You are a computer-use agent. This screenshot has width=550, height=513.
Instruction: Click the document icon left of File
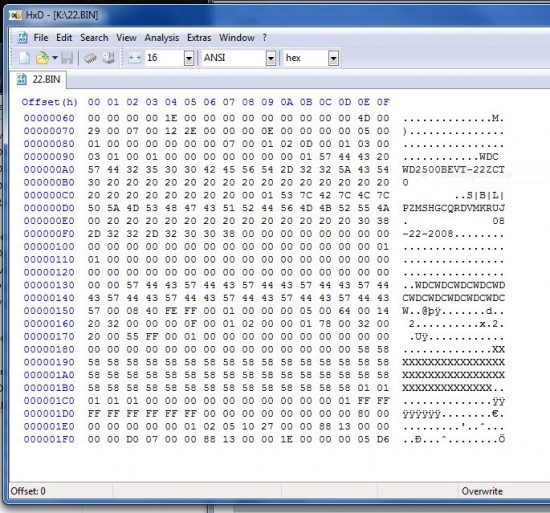[22, 38]
